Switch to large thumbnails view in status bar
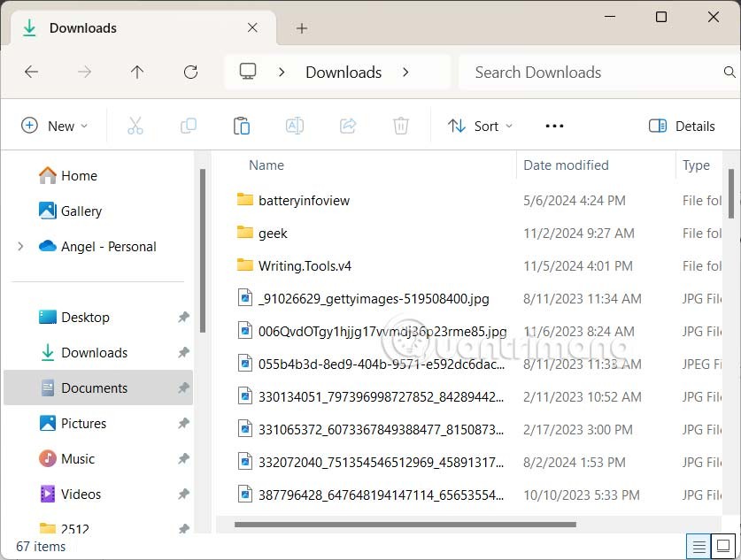Image resolution: width=741 pixels, height=560 pixels. (722, 546)
